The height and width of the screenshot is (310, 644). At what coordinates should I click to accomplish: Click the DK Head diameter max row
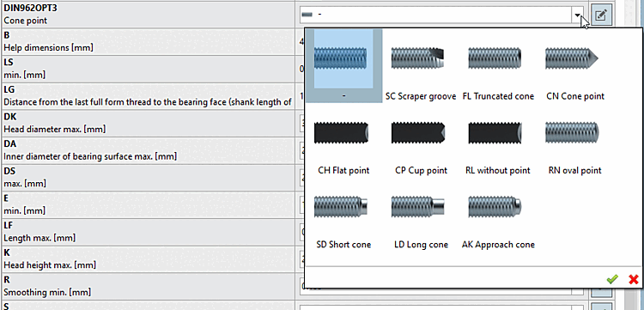(x=148, y=123)
